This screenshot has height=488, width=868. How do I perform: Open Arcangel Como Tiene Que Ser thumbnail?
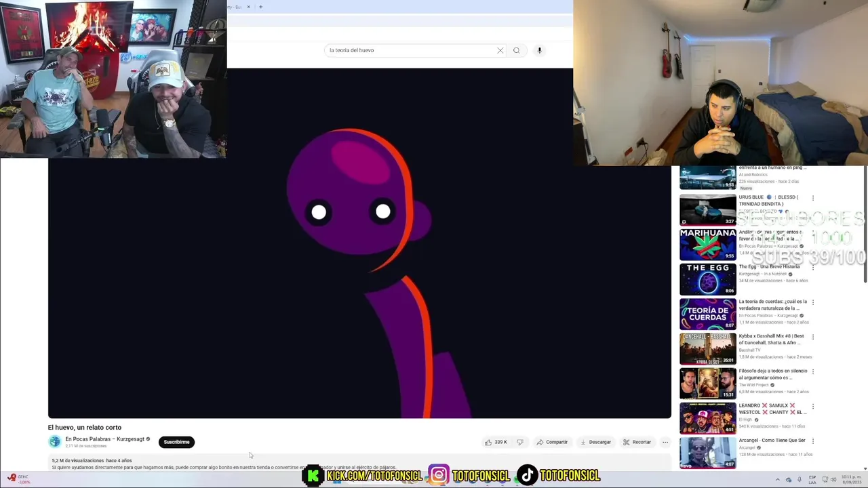point(707,453)
